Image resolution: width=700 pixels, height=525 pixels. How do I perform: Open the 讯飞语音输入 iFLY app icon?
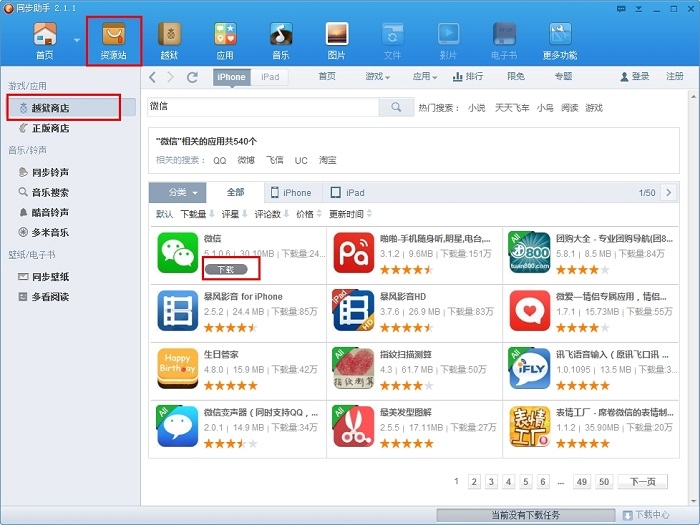(529, 368)
